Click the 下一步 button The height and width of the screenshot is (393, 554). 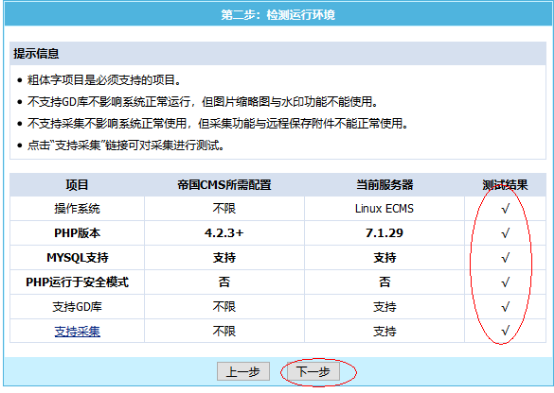(313, 372)
